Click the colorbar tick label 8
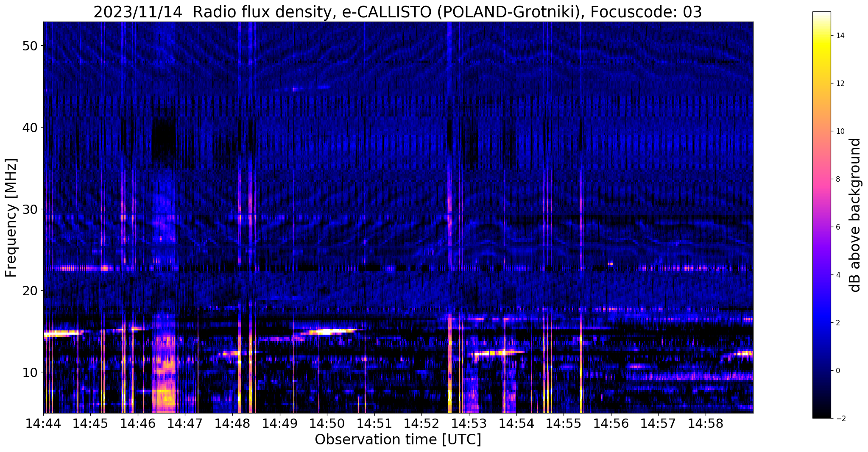The height and width of the screenshot is (452, 868). 837,179
